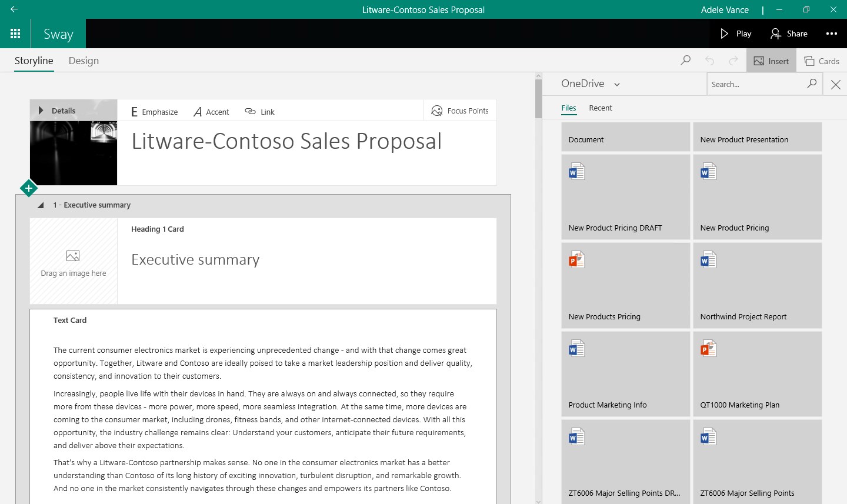
Task: Open the app launcher waffle icon
Action: pos(15,34)
